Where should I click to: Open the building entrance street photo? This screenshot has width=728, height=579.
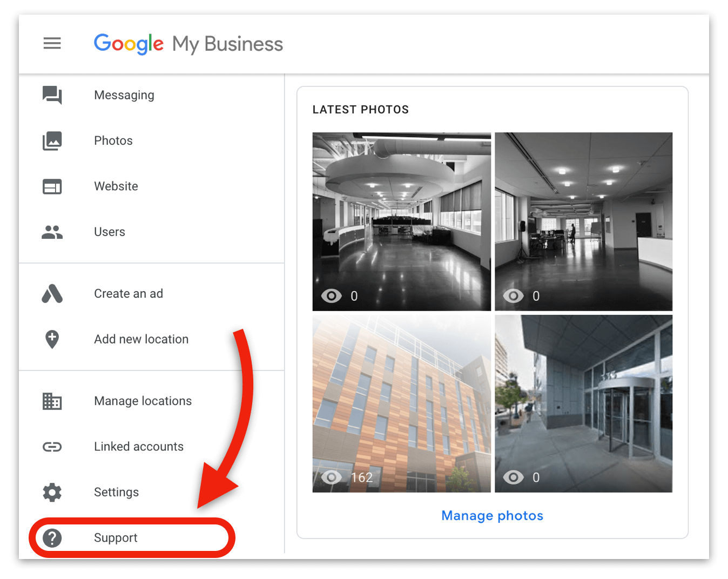[584, 403]
